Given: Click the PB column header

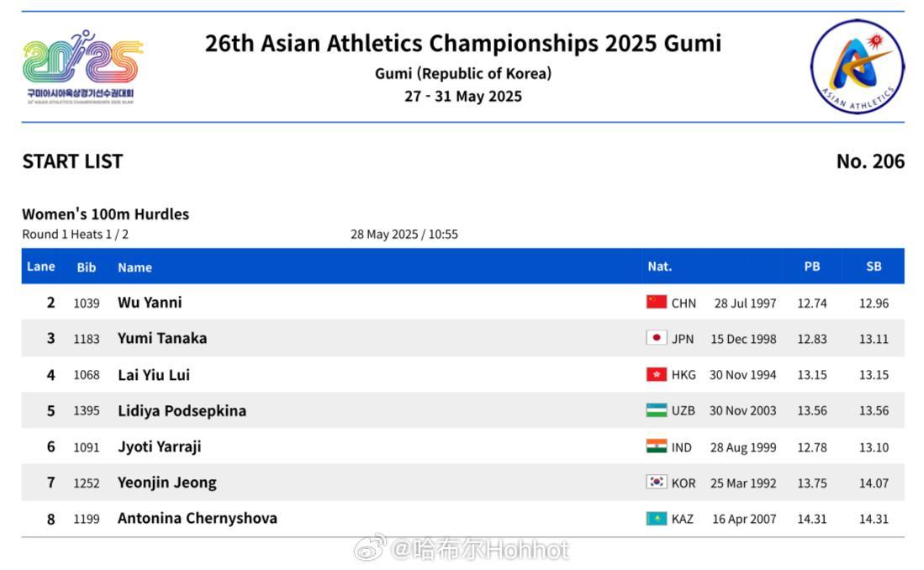Looking at the screenshot, I should (812, 267).
